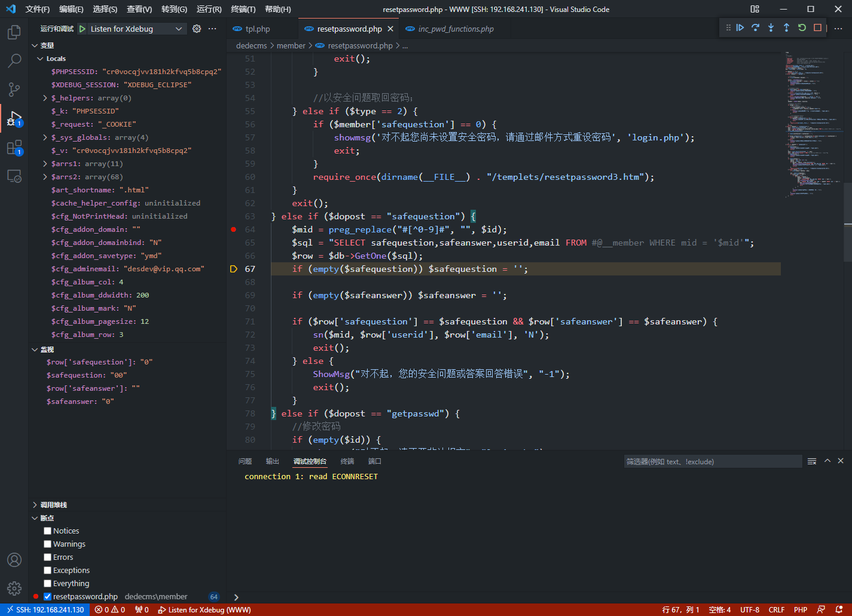The width and height of the screenshot is (852, 616).
Task: Expand the call stack section
Action: pyautogui.click(x=53, y=505)
